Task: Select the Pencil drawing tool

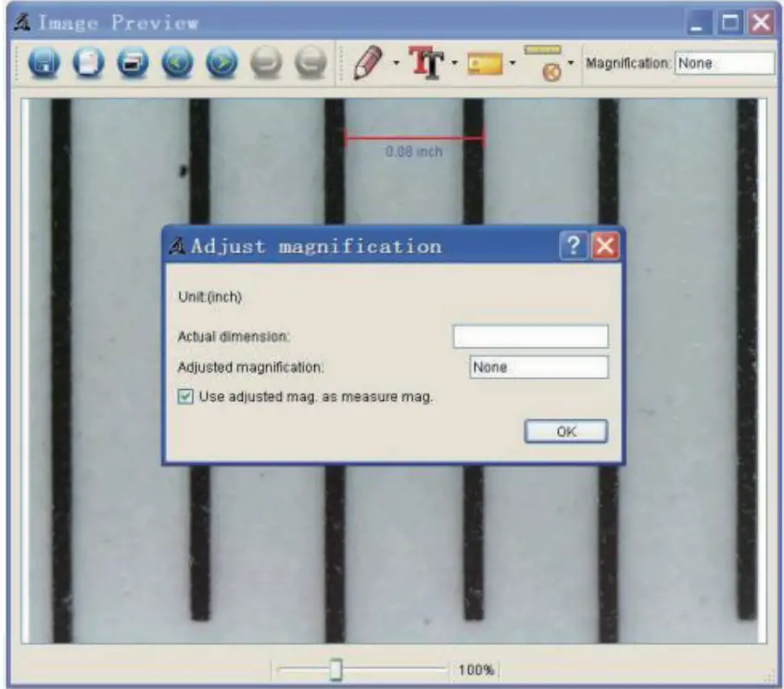Action: [369, 62]
